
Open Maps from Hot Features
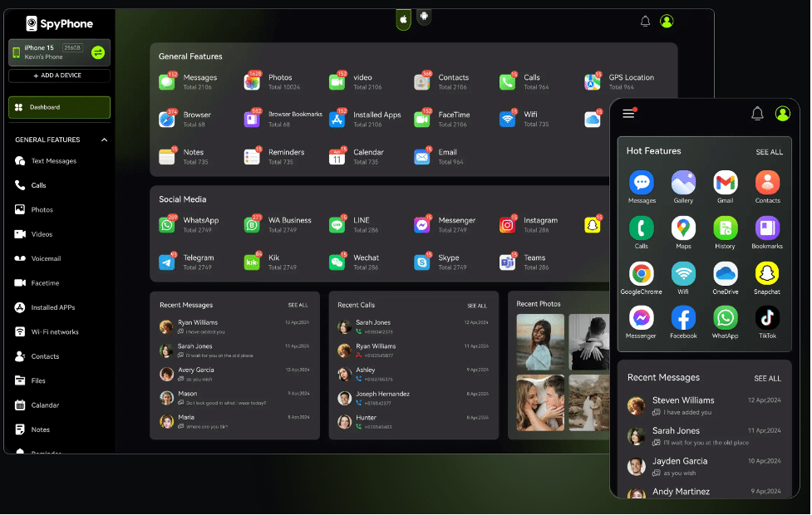683,228
